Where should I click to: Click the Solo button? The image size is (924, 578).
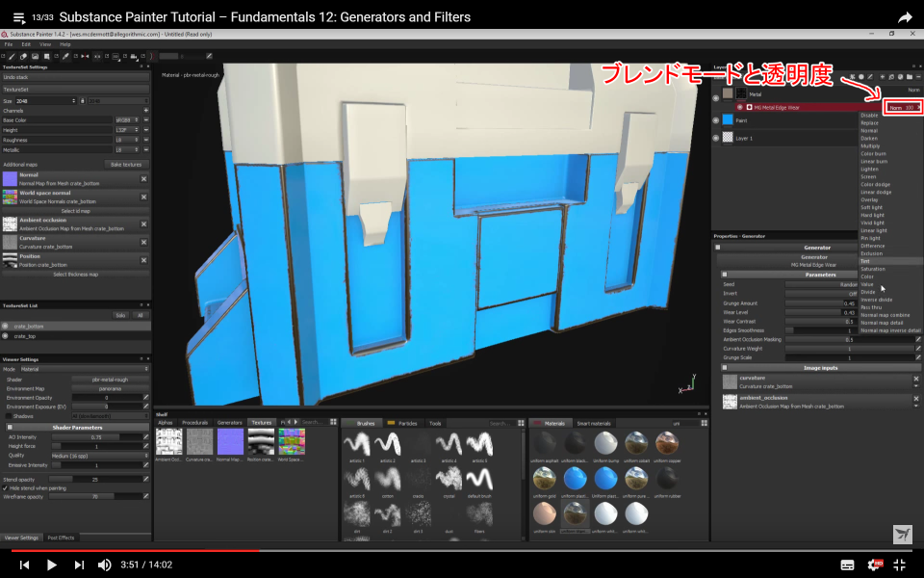click(120, 315)
